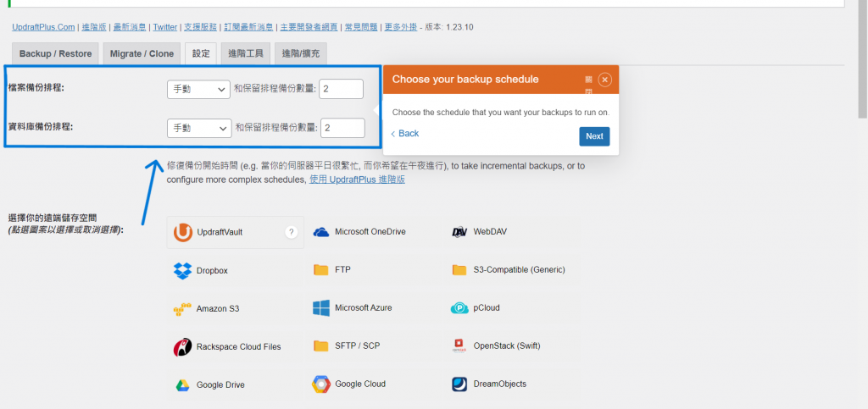
Task: Click the SFTP / SCP text label
Action: click(x=357, y=346)
